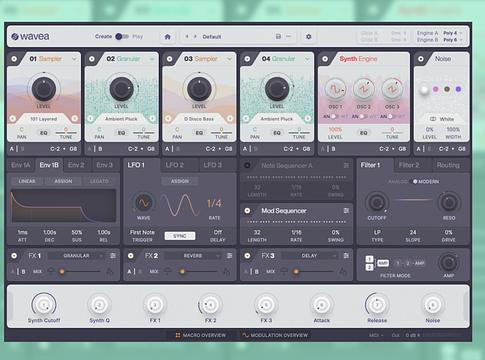Enable the Mod Sequencer power toggle
Screen dimensions: 485x360
click(x=247, y=211)
